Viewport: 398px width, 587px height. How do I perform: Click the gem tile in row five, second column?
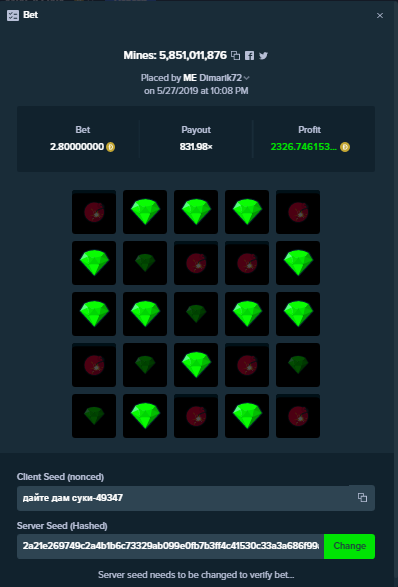point(145,416)
